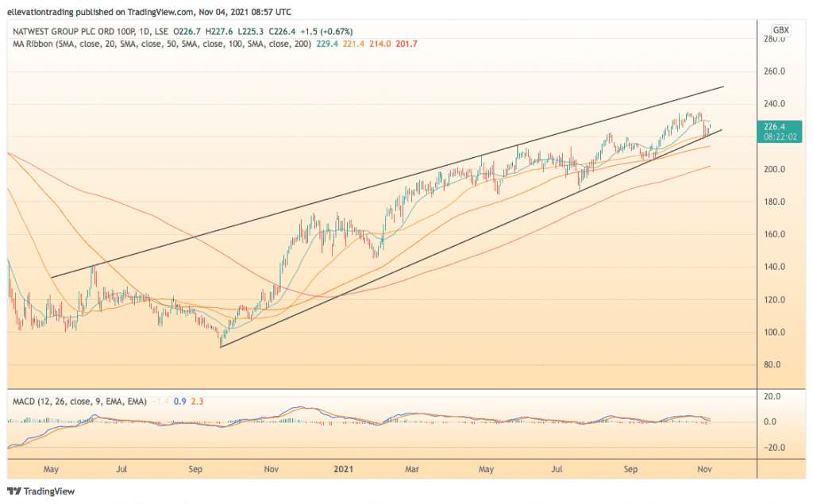
Task: Click the closing price C226.4 in header
Action: (x=282, y=32)
